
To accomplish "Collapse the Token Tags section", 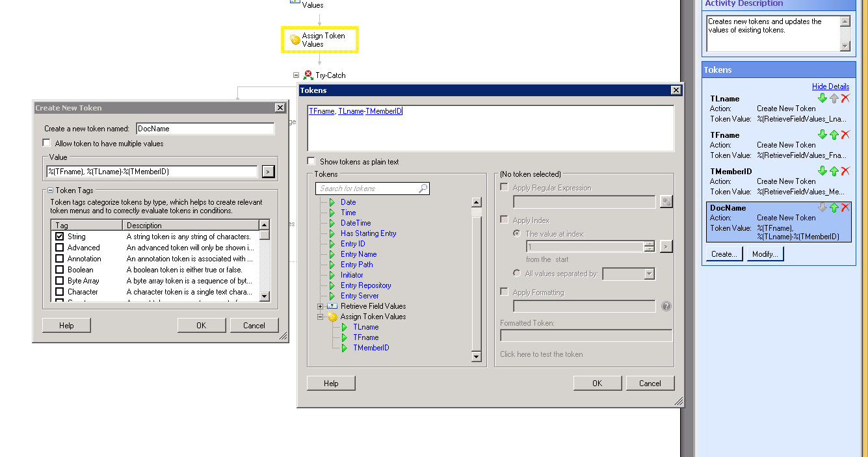I will (x=50, y=190).
